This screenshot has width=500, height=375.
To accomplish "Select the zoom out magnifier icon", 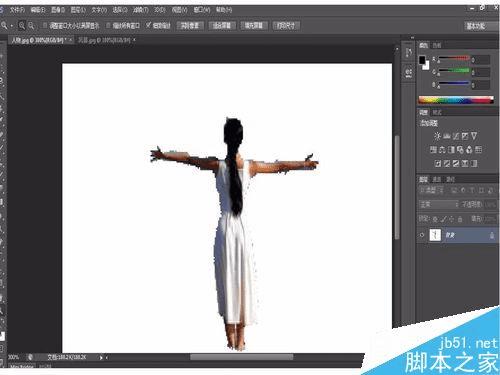I will [31, 25].
